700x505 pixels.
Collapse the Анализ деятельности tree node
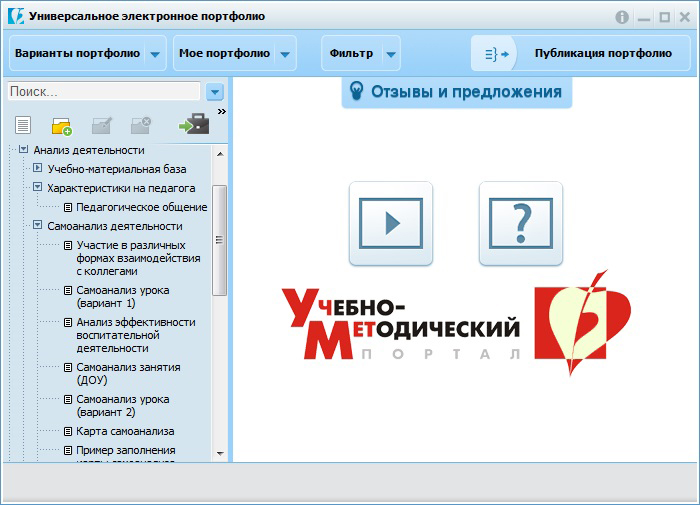click(x=24, y=150)
